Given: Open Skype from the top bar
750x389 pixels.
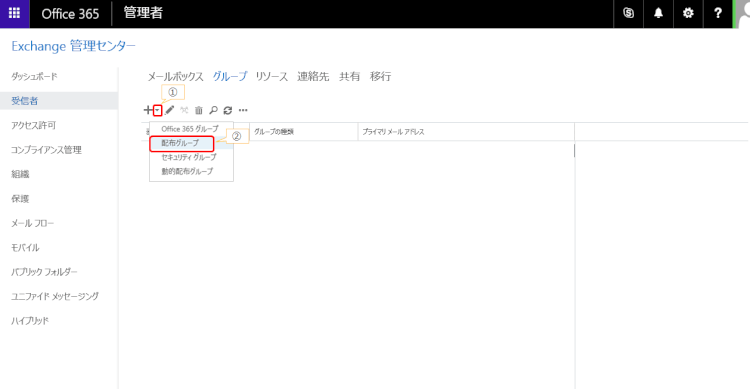Looking at the screenshot, I should 629,13.
